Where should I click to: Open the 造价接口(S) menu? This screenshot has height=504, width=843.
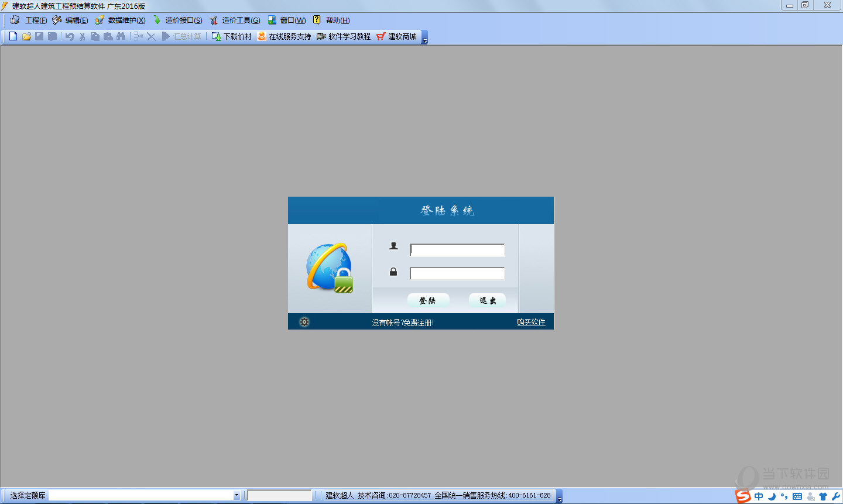click(x=177, y=20)
